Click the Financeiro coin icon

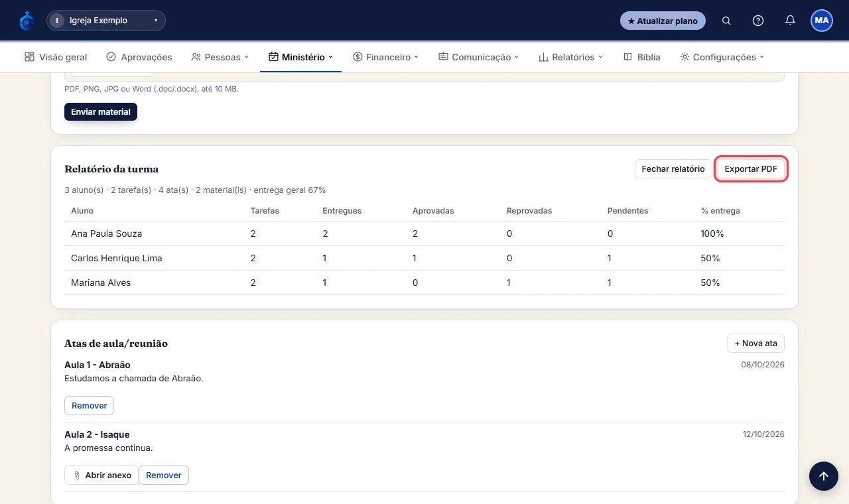click(358, 57)
